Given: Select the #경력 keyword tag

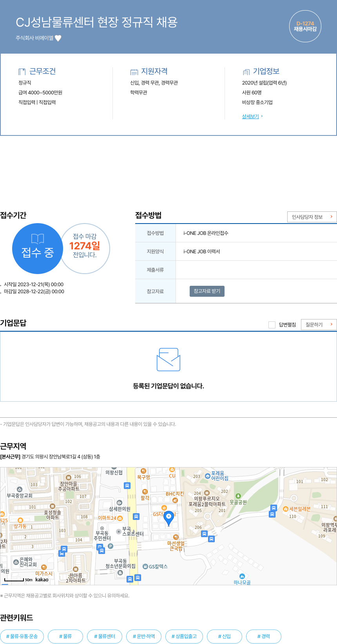Looking at the screenshot, I should pyautogui.click(x=264, y=636).
